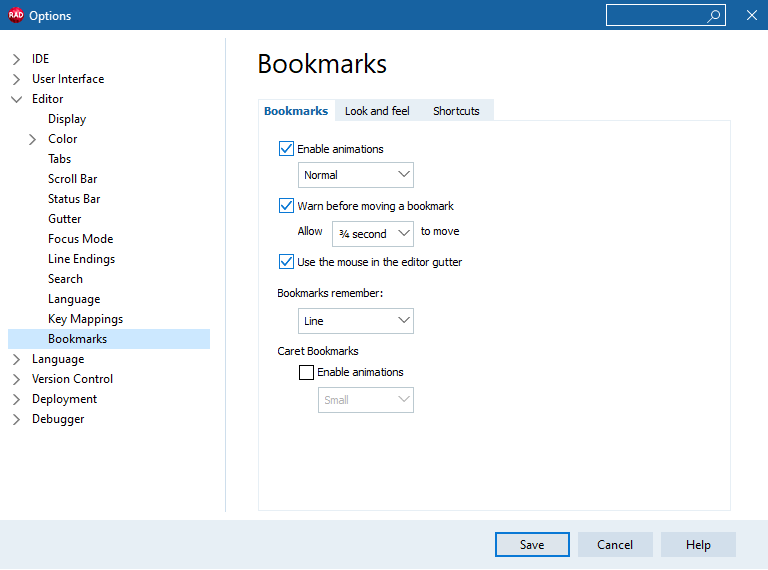768x570 pixels.
Task: Select the Deployment label
Action: [64, 399]
